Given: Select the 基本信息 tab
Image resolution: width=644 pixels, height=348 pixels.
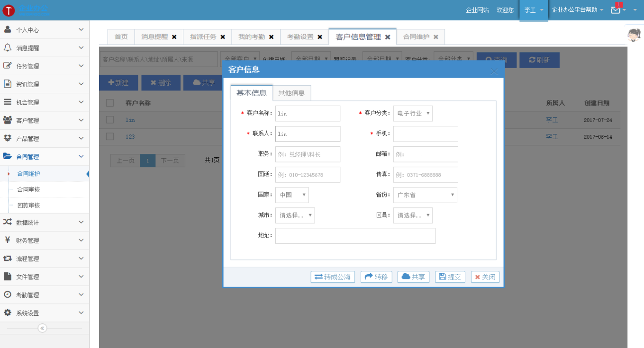Looking at the screenshot, I should click(252, 93).
